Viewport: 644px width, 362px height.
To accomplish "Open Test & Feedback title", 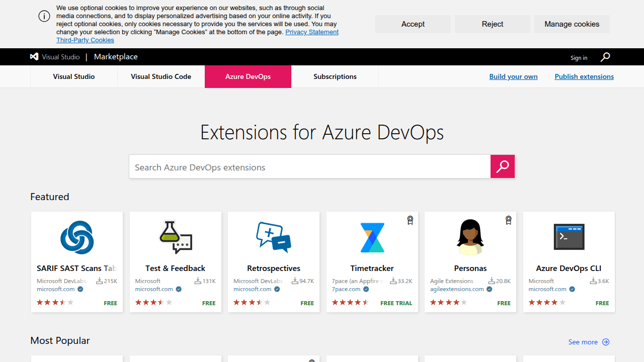I will (176, 268).
